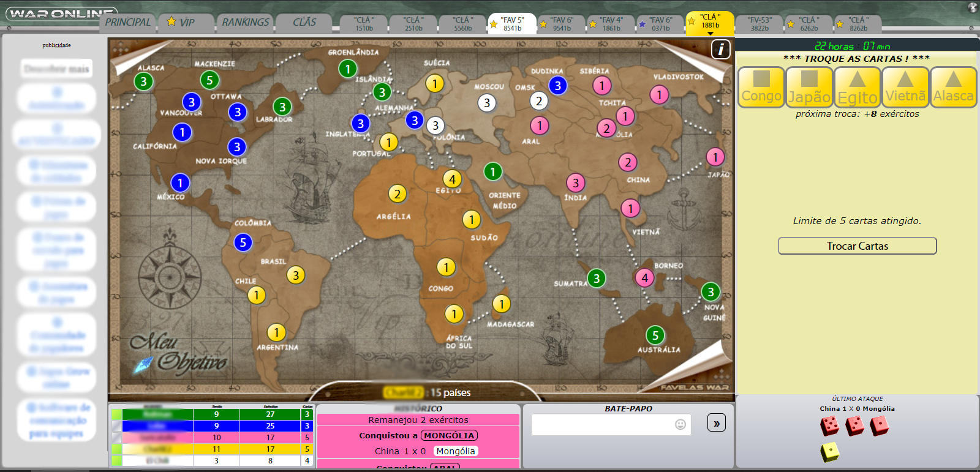Open the RANKINGS tab
This screenshot has width=980, height=472.
click(x=245, y=23)
